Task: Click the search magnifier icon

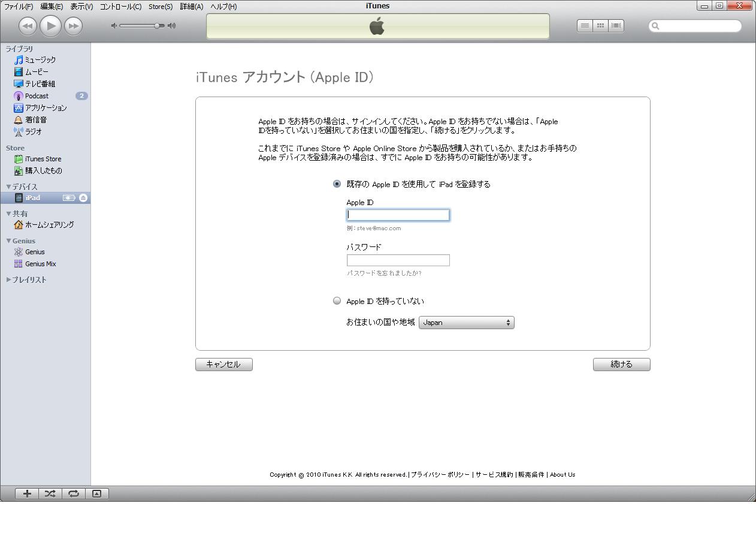Action: click(655, 26)
